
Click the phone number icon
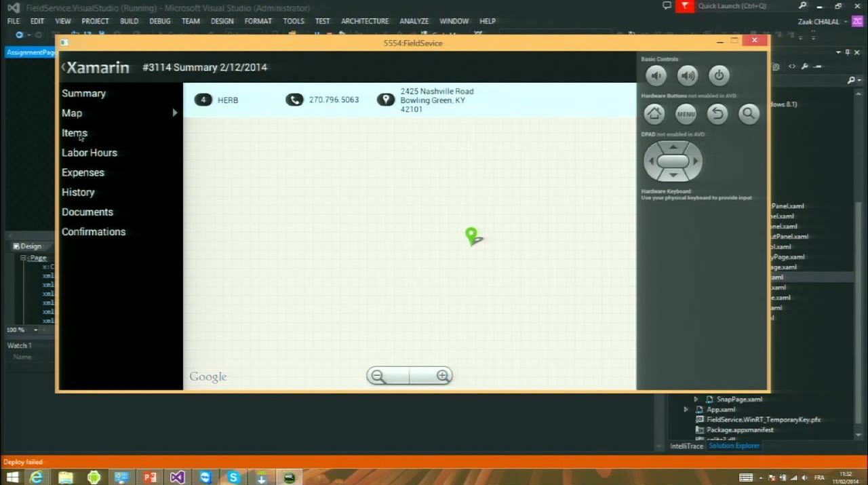pyautogui.click(x=294, y=100)
